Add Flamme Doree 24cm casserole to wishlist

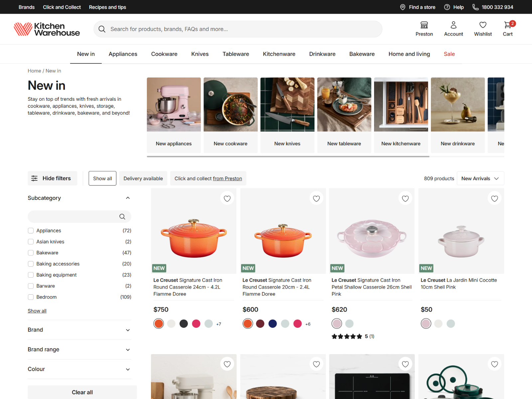[227, 199]
